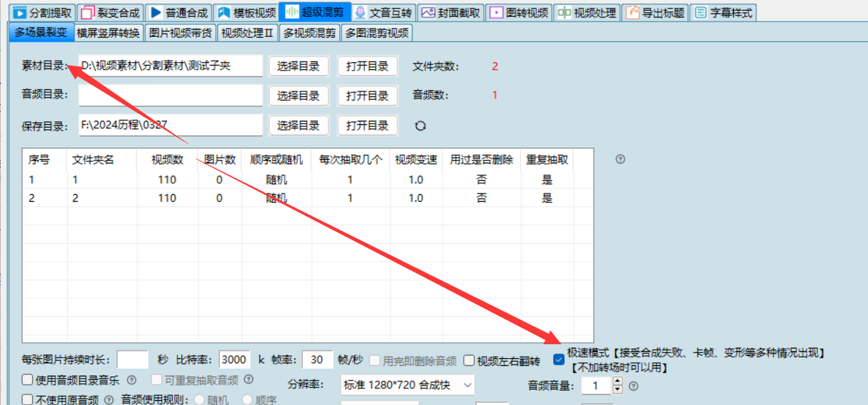The width and height of the screenshot is (868, 405).
Task: Click help icon next to 不使用原音频
Action: click(108, 400)
